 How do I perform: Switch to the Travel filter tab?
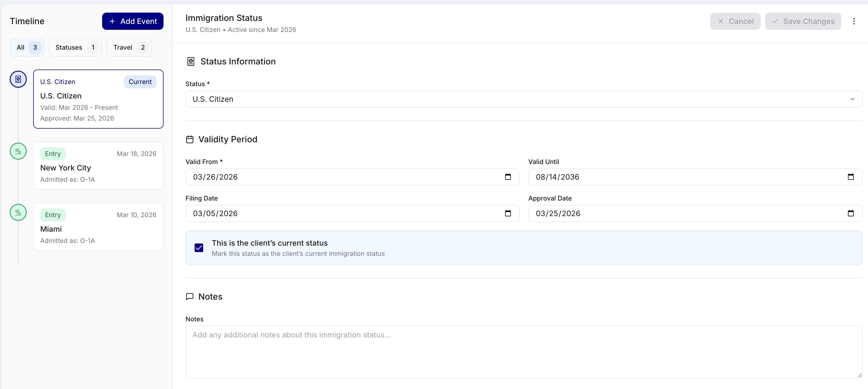tap(128, 47)
